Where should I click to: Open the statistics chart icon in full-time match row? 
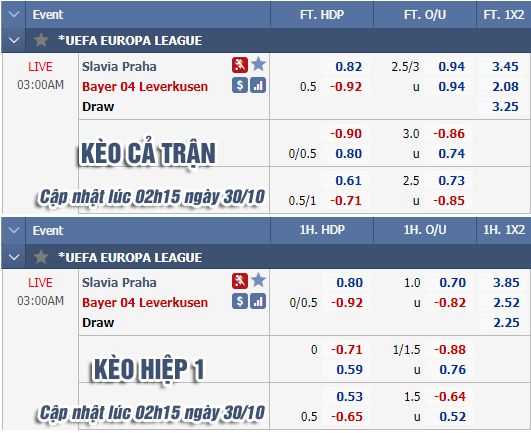click(258, 85)
